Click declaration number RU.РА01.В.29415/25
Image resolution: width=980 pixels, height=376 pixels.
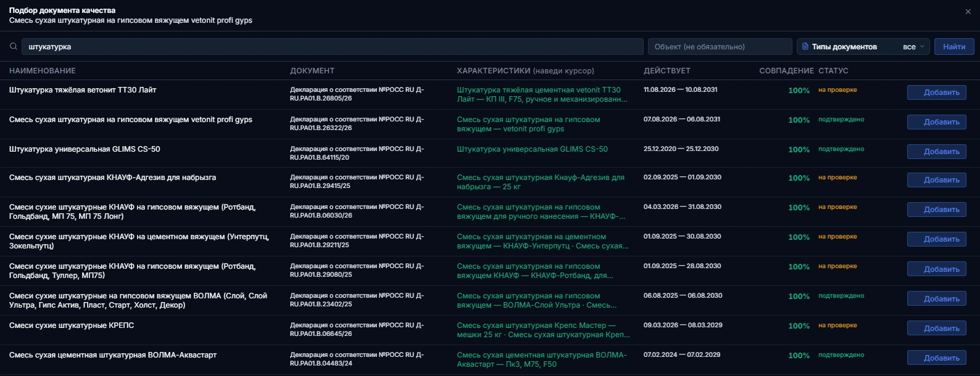click(x=320, y=186)
